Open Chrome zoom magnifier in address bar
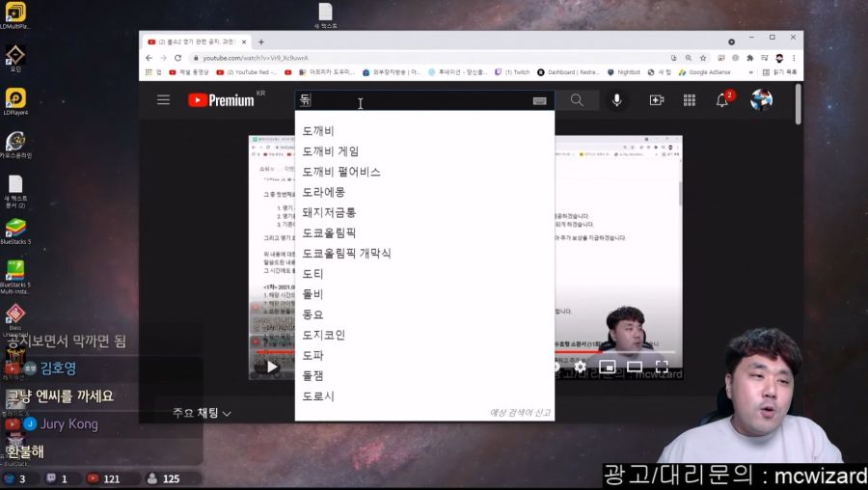Viewport: 868px width, 490px height. pyautogui.click(x=688, y=58)
